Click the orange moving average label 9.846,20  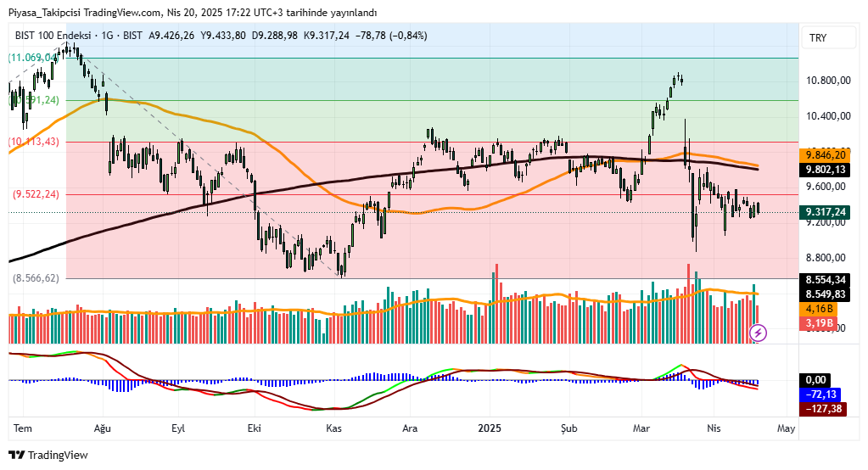coord(825,155)
